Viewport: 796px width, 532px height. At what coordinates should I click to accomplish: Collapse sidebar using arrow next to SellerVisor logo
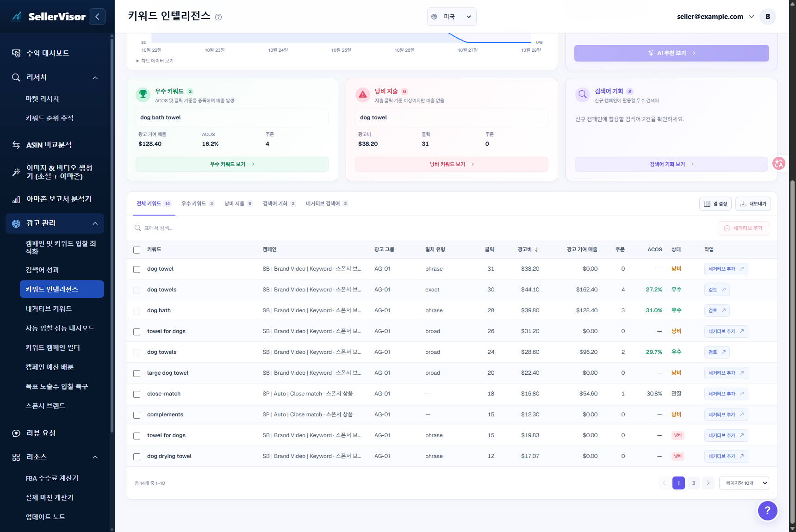pyautogui.click(x=97, y=17)
